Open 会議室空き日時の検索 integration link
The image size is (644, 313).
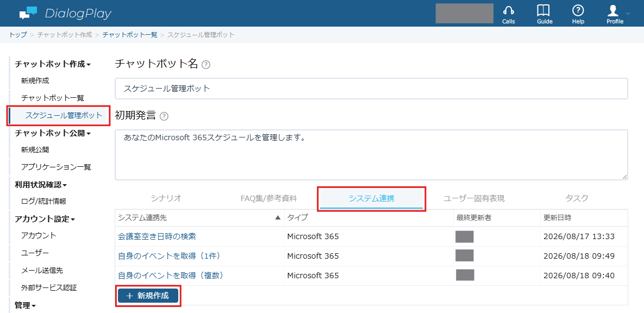(x=157, y=236)
